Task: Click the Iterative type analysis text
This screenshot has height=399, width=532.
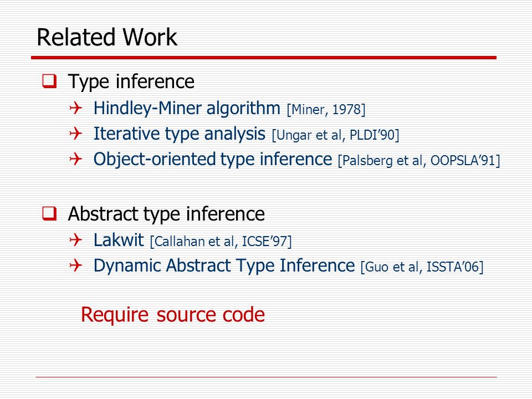Action: (x=180, y=134)
